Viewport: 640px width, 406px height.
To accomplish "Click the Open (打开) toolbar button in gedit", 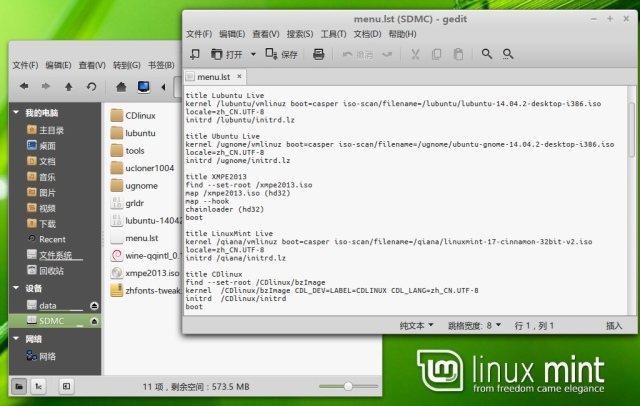I will [x=227, y=54].
